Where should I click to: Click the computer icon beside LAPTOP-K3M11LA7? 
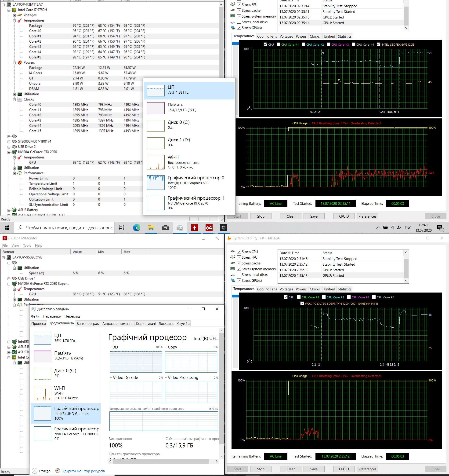pyautogui.click(x=9, y=4)
